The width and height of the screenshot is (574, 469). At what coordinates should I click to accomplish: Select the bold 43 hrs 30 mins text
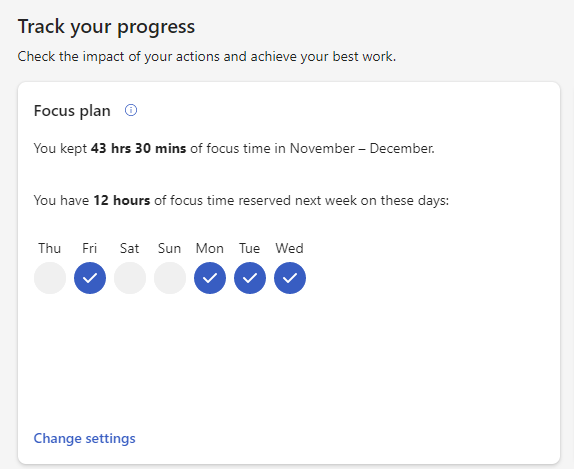pos(139,148)
